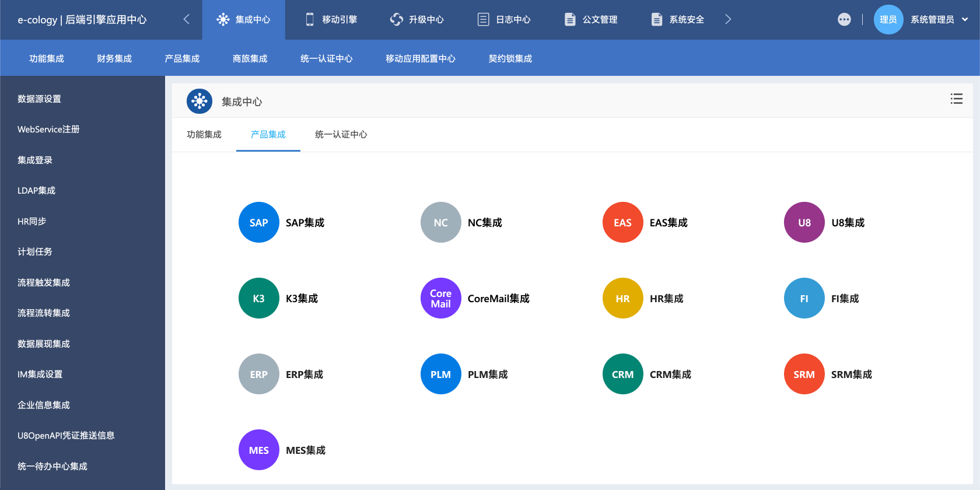The height and width of the screenshot is (490, 980).
Task: Select the purple U8 circle icon
Action: coord(804,222)
